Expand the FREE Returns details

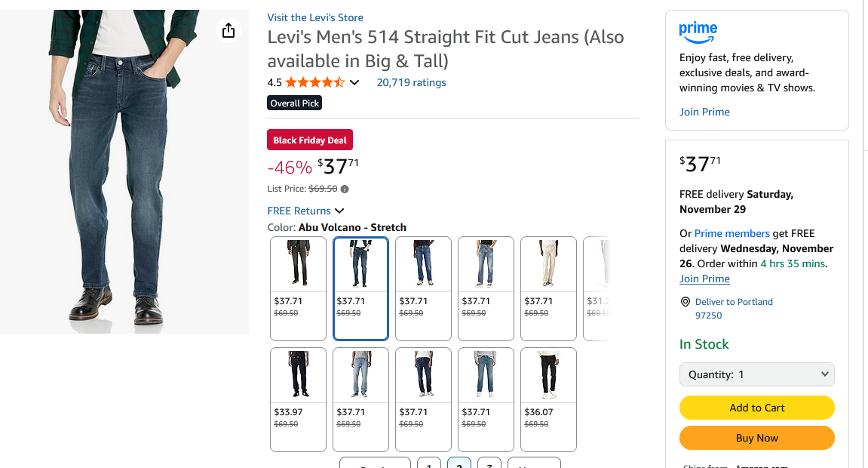(339, 211)
